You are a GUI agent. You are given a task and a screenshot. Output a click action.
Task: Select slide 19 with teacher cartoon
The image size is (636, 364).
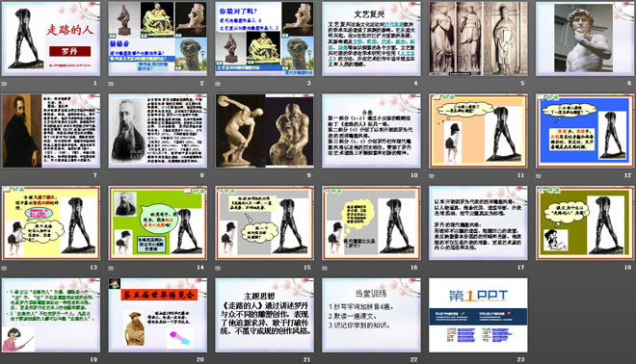tap(51, 315)
